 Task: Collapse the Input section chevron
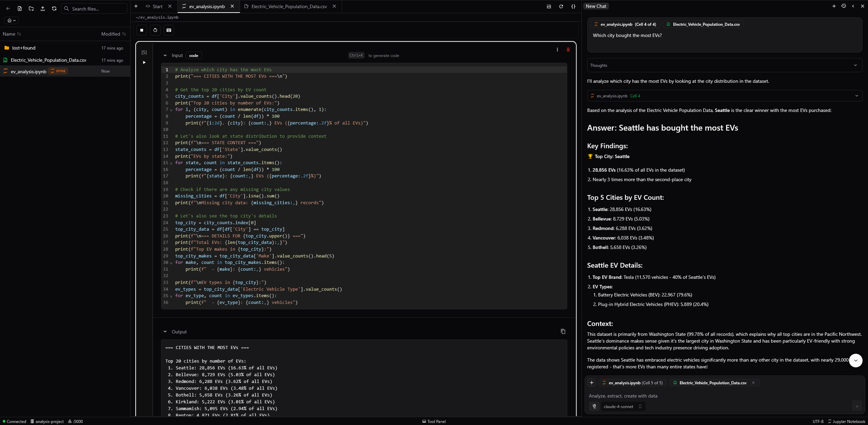[165, 56]
